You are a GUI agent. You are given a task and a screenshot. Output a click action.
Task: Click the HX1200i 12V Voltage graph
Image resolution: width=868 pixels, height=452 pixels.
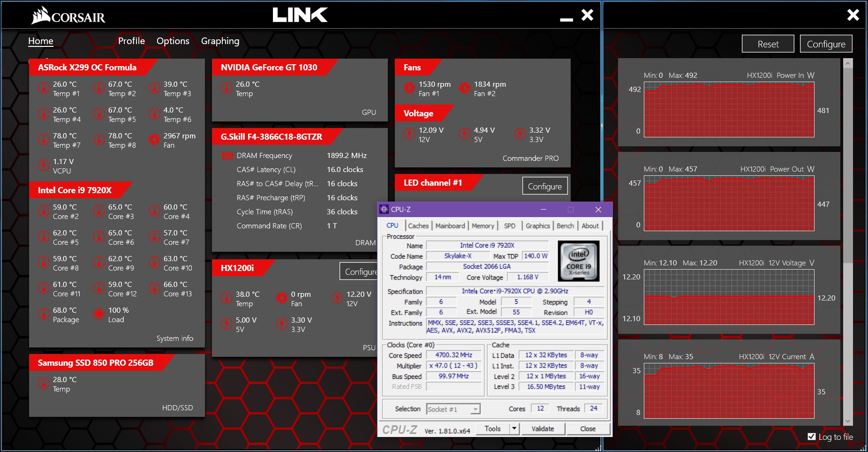coord(729,297)
